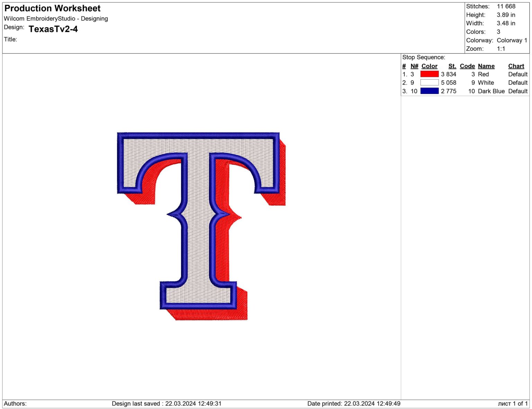Click the design name TexasTv2-4
Screen dimensions: 532x409
[54, 29]
